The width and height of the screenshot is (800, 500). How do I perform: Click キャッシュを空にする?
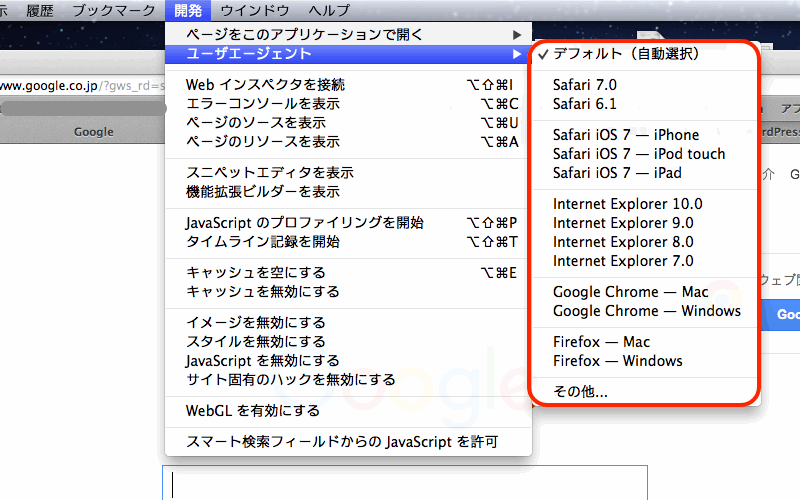[x=256, y=273]
